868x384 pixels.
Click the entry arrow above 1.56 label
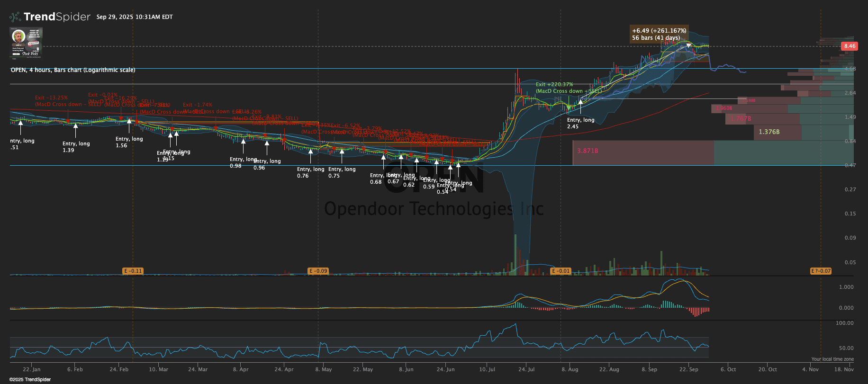(129, 121)
